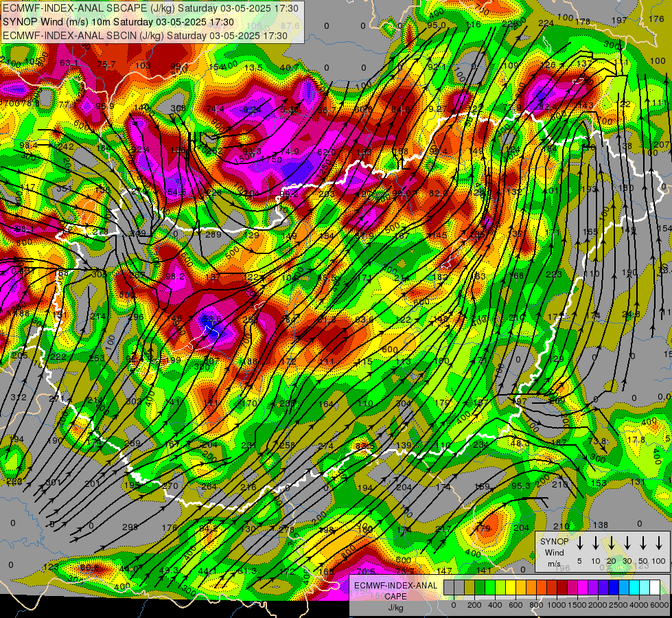The height and width of the screenshot is (618, 672).
Task: Pick the pure yellow CAPE legend swatch
Action: tap(511, 587)
